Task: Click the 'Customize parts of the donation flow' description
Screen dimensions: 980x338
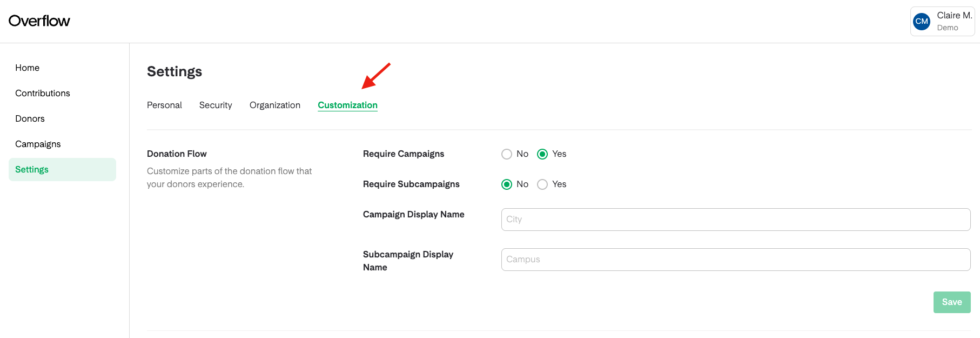Action: (x=229, y=177)
